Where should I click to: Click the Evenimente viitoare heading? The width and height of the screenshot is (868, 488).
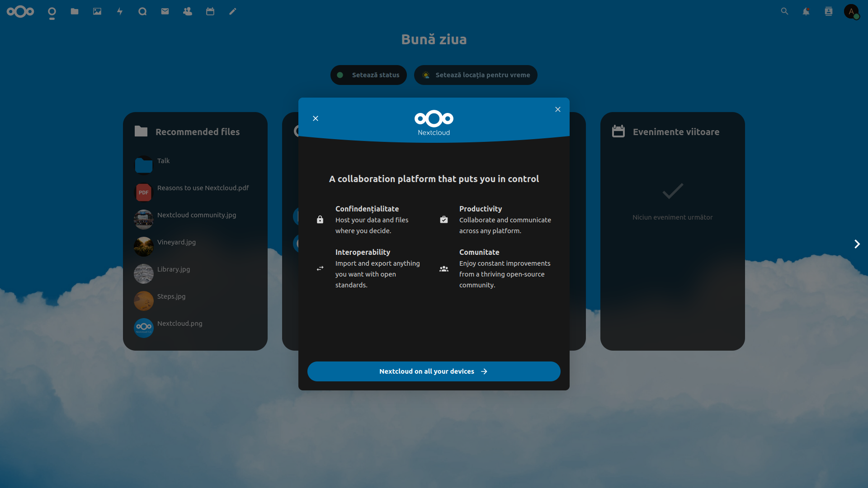click(676, 132)
